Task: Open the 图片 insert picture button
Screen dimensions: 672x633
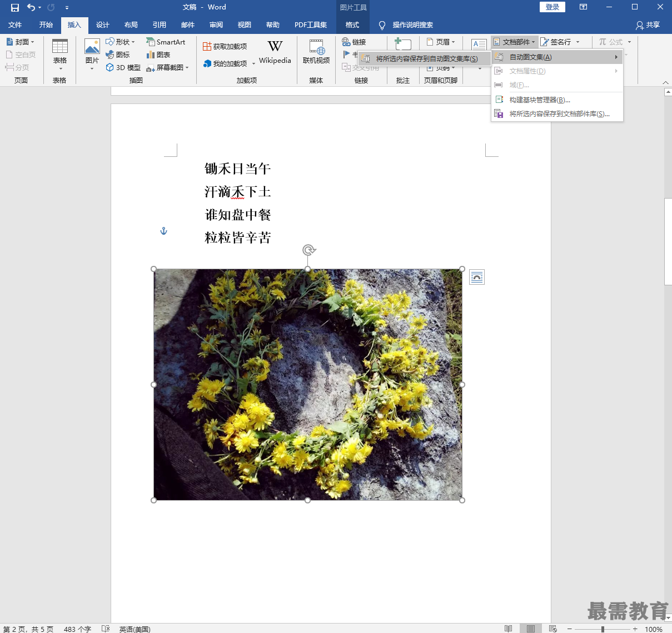Action: coord(92,55)
